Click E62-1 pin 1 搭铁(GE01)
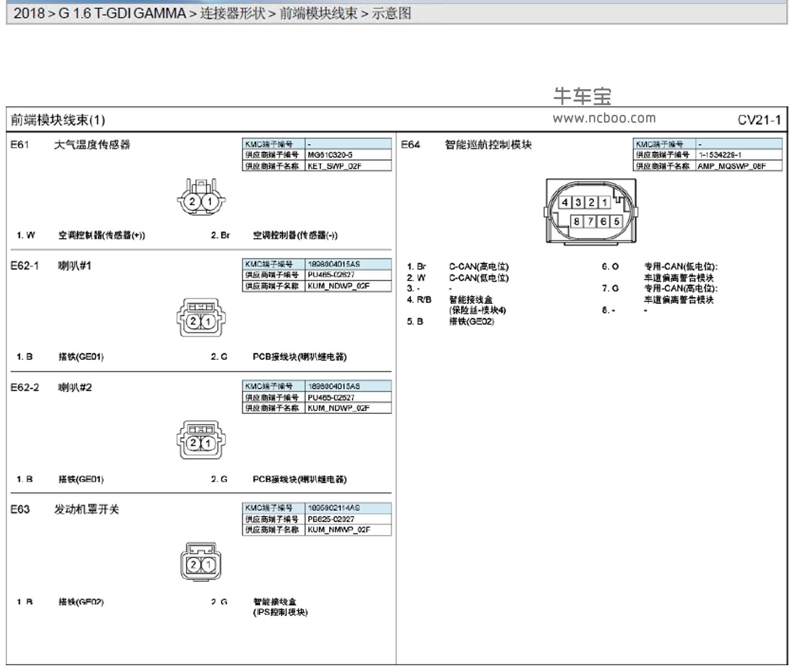This screenshot has width=797, height=672. coord(60,356)
